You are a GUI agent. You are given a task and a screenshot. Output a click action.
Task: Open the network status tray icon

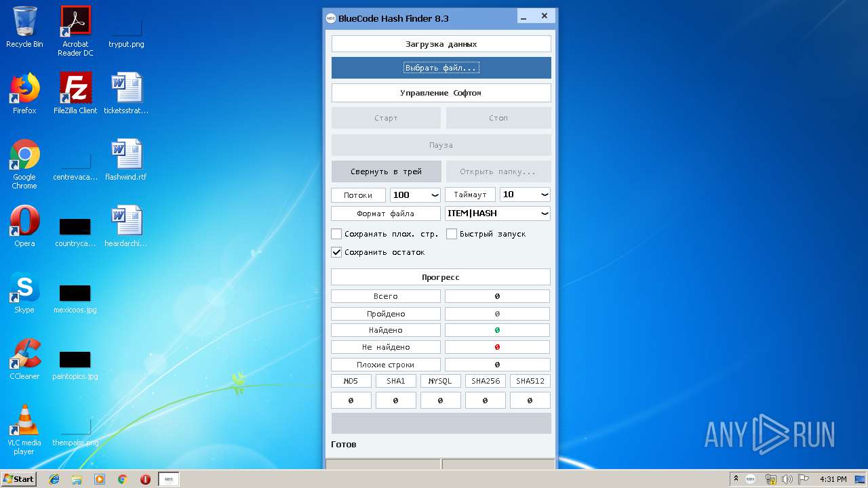point(771,479)
